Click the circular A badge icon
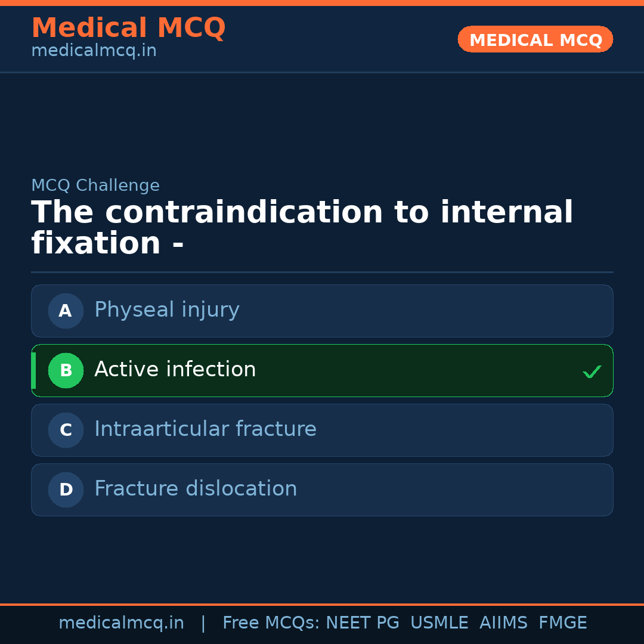 click(x=66, y=311)
